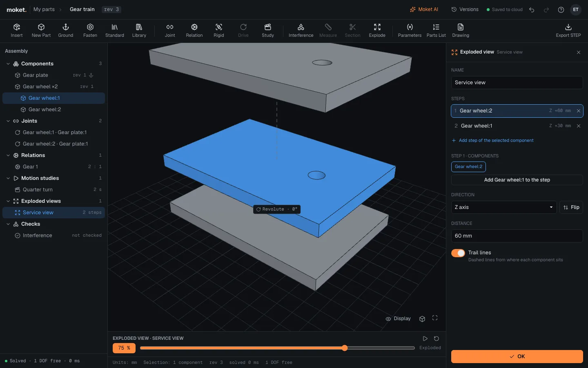Image resolution: width=588 pixels, height=368 pixels.
Task: Open the Standard parts tool
Action: [x=115, y=31]
